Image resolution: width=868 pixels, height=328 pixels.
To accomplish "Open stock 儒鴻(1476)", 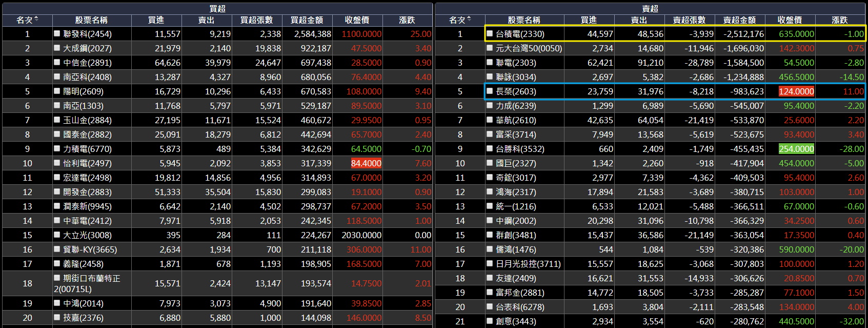I will pyautogui.click(x=516, y=249).
